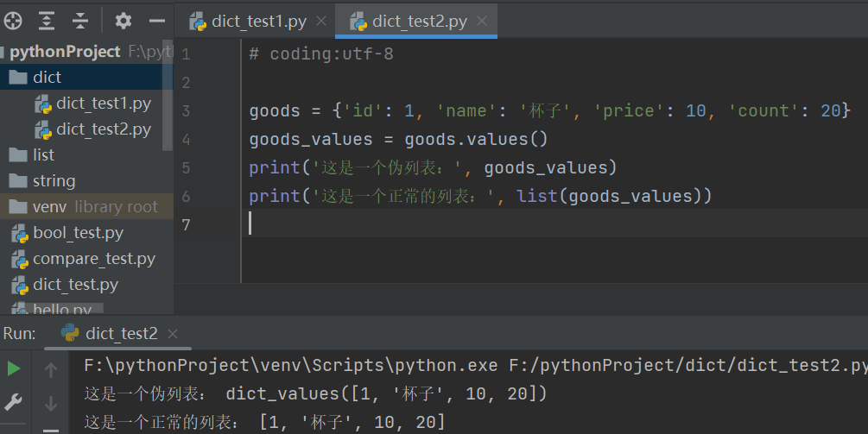Close the dict_test2.py editor tab
This screenshot has width=868, height=434.
click(482, 21)
